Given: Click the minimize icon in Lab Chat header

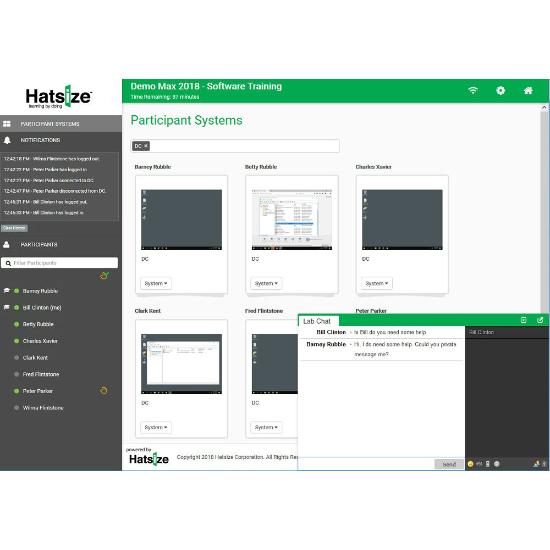Looking at the screenshot, I should click(524, 320).
